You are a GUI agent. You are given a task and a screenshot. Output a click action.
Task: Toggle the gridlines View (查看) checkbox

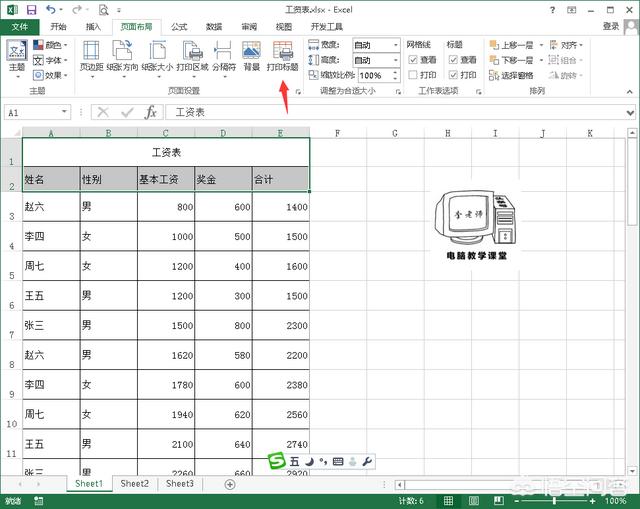413,60
